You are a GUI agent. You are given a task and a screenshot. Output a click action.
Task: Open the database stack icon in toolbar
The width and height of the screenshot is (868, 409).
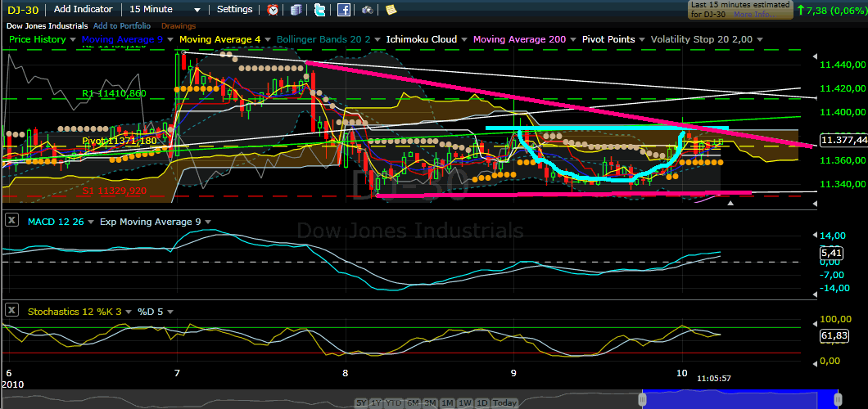[296, 10]
